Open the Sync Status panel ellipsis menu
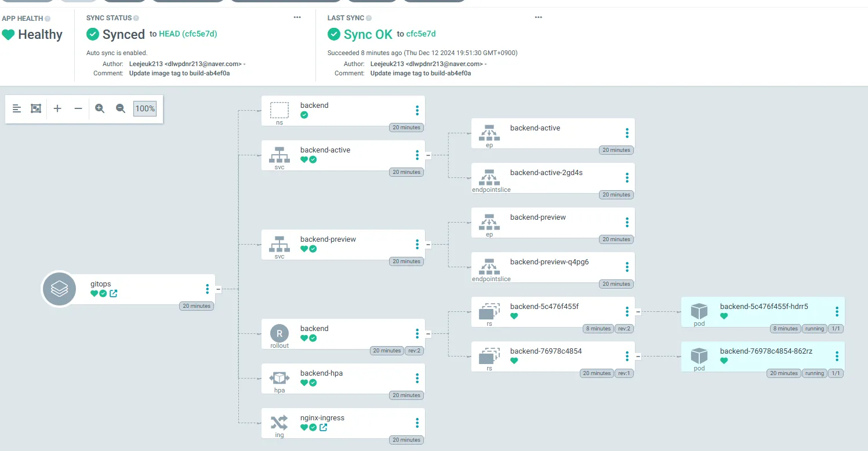Screen dimensions: 868x451 pos(297,17)
